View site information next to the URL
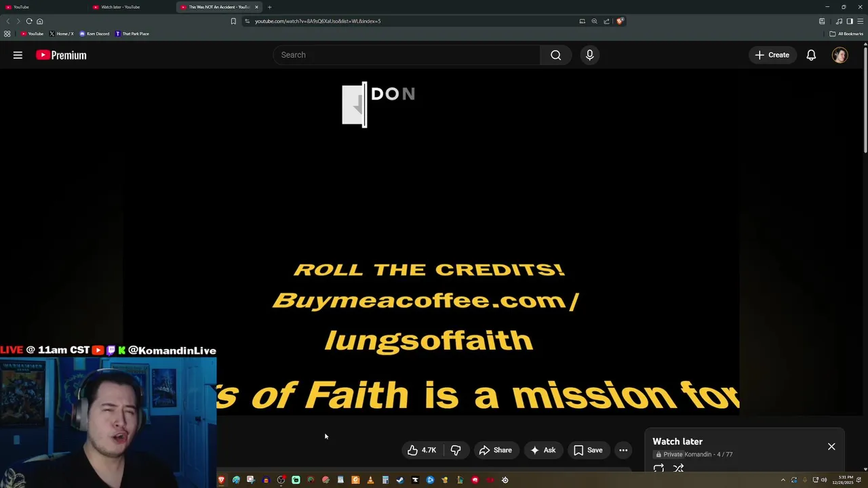 (248, 21)
